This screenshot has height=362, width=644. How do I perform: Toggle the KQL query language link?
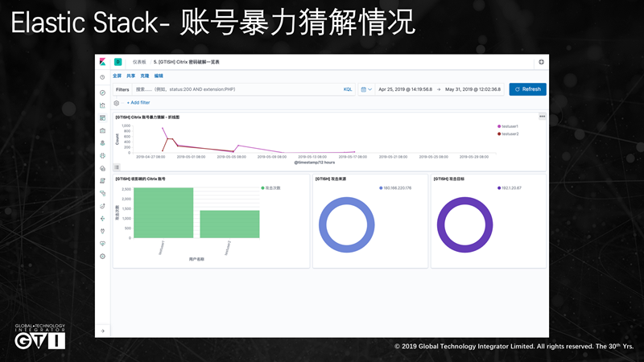[x=348, y=89]
